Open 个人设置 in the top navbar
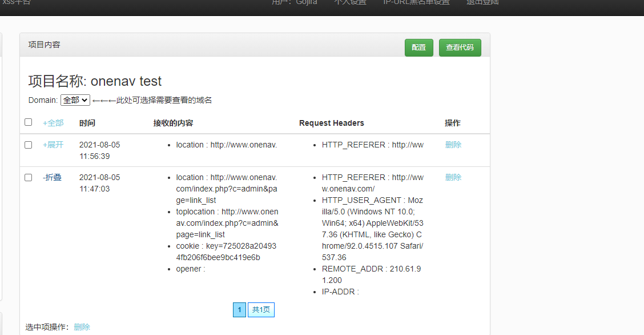Screen dimensions: 644x335 coord(350,2)
